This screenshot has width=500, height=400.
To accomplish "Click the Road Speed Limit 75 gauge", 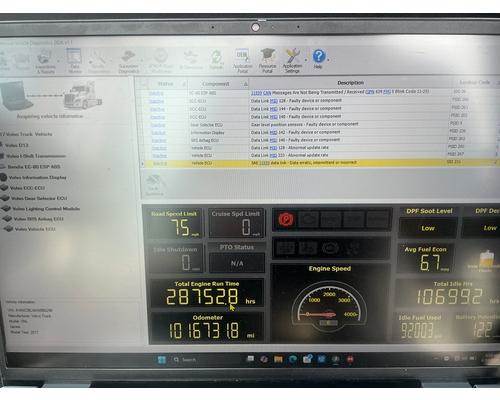I will point(174,223).
